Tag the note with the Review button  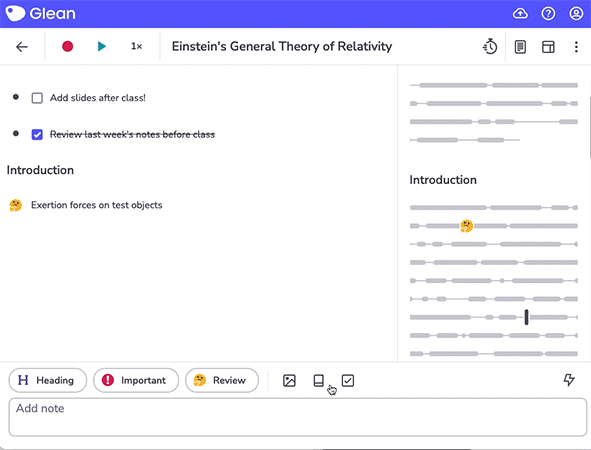pyautogui.click(x=222, y=380)
